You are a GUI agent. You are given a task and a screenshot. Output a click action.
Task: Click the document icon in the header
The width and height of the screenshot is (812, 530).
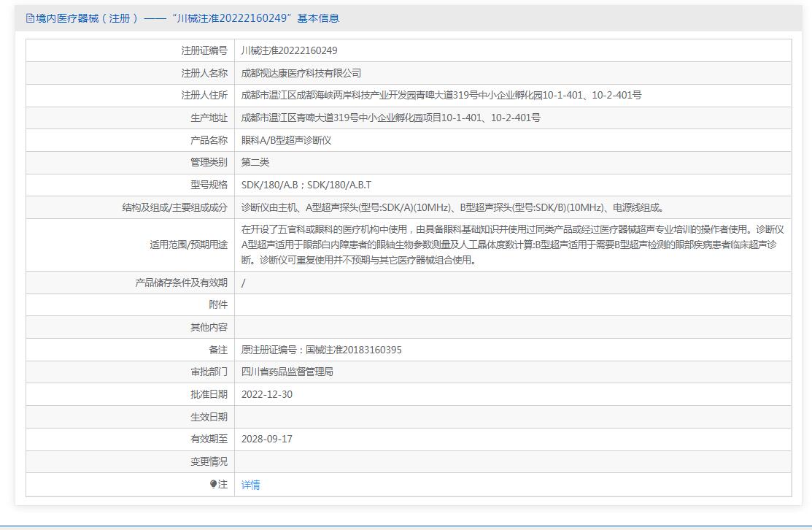coord(30,18)
